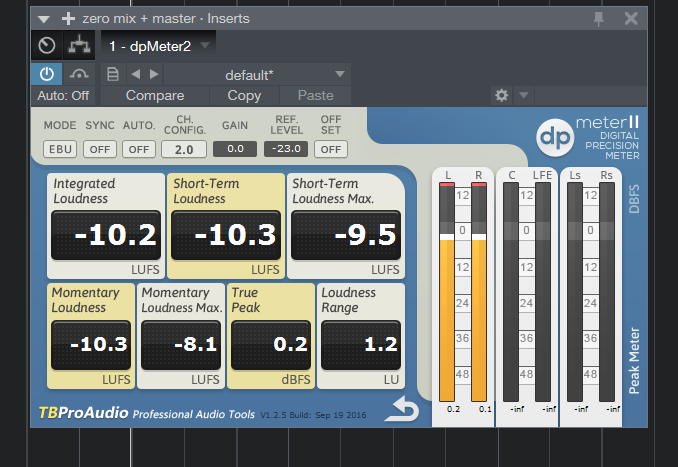Viewport: 678px width, 467px height.
Task: Click the Short-Term Loudness Max. -9.5 display
Action: [346, 235]
